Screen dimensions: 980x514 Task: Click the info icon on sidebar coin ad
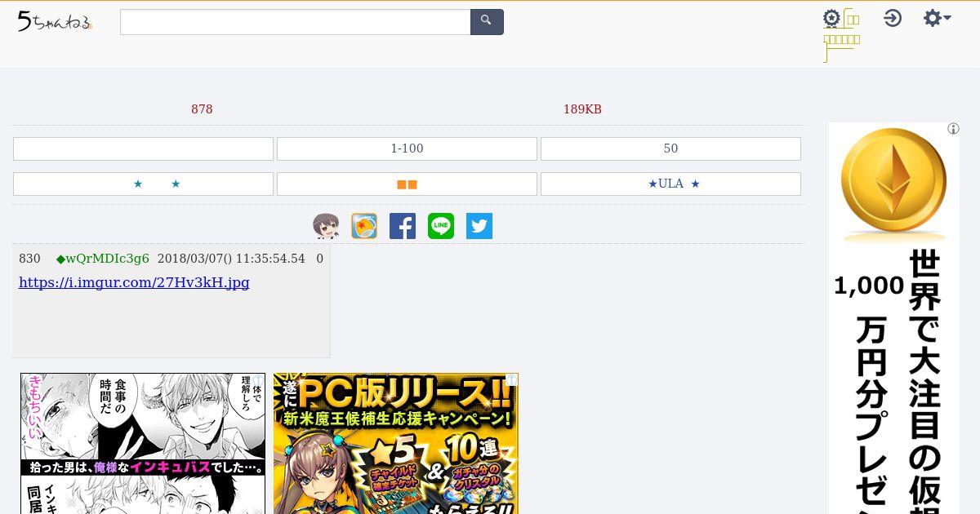(953, 129)
